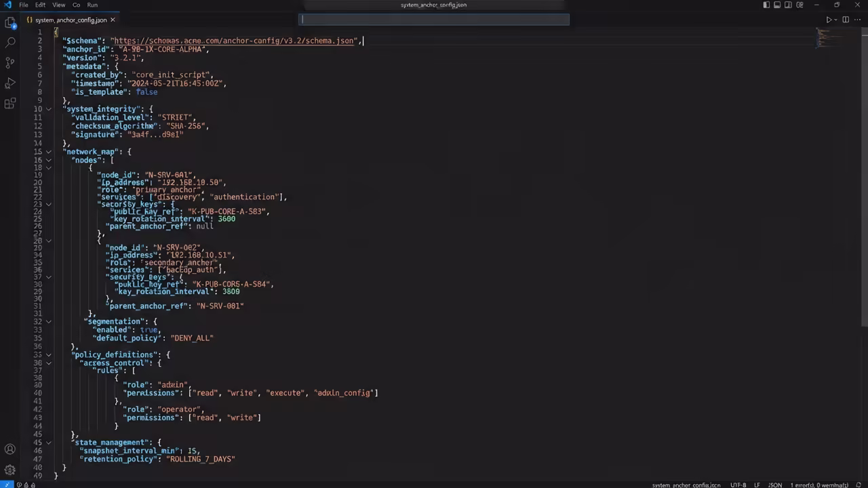Open the Extensions view
The image size is (868, 488).
(x=10, y=103)
